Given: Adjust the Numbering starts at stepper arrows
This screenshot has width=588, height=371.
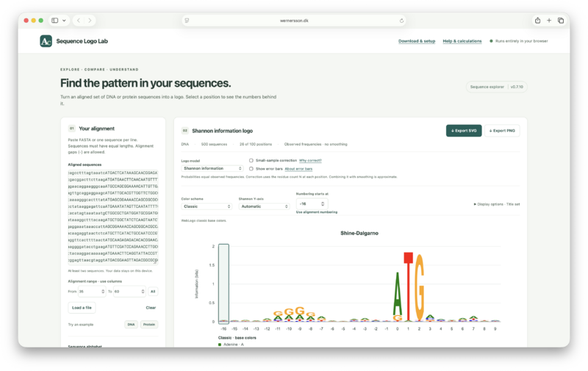Looking at the screenshot, I should click(323, 203).
